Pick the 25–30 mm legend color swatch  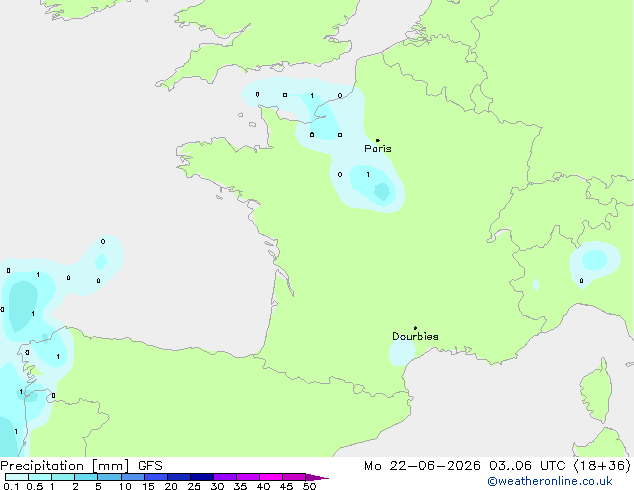202,477
